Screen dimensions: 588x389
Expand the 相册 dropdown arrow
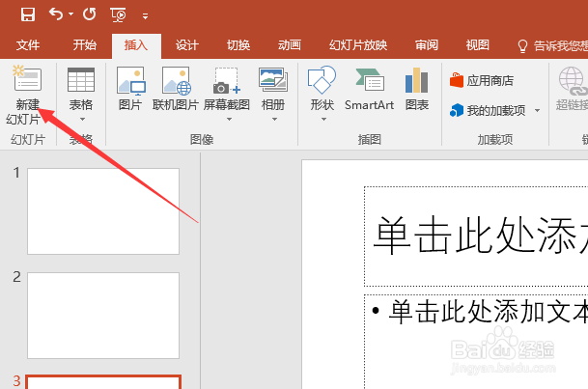(274, 120)
